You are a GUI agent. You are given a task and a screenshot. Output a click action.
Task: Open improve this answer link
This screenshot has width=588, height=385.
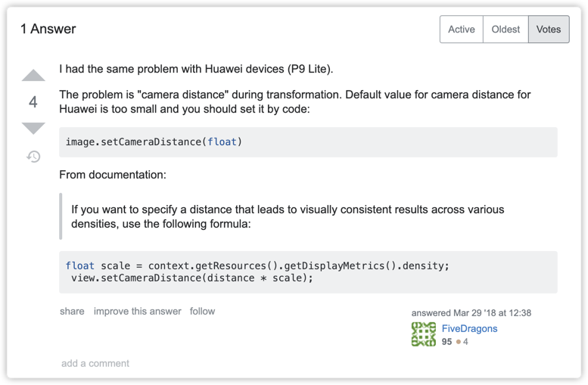[x=137, y=311]
